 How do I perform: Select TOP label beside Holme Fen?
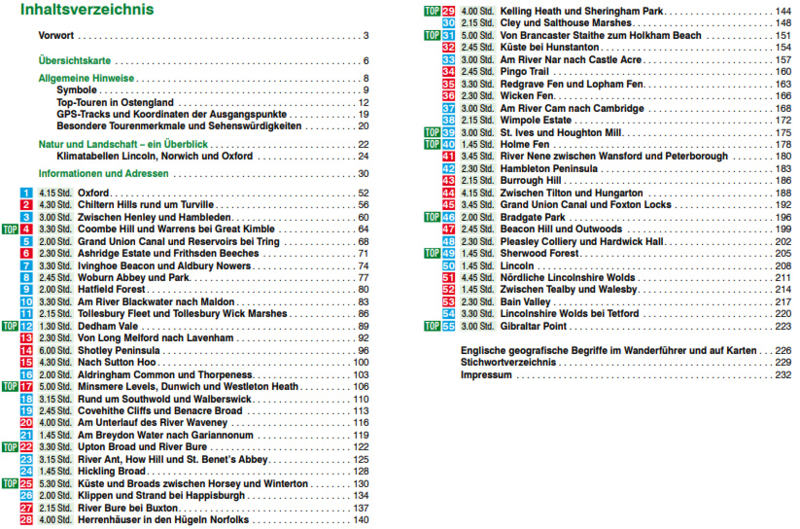[x=432, y=144]
